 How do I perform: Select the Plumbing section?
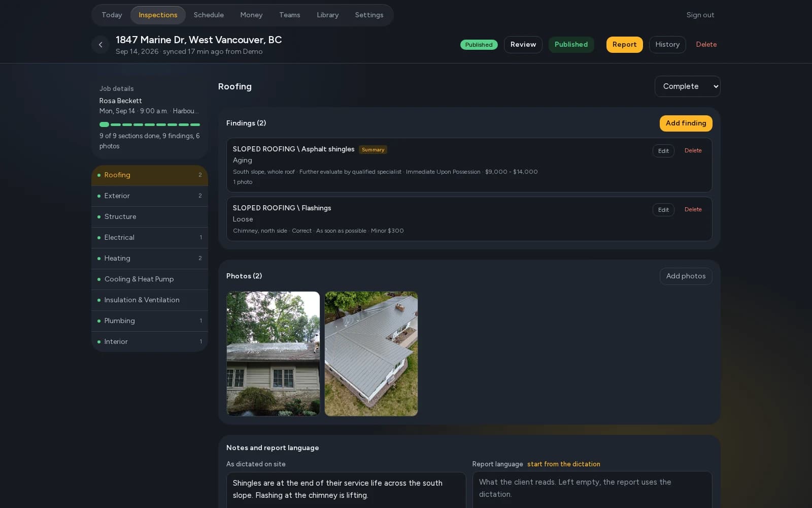(150, 321)
